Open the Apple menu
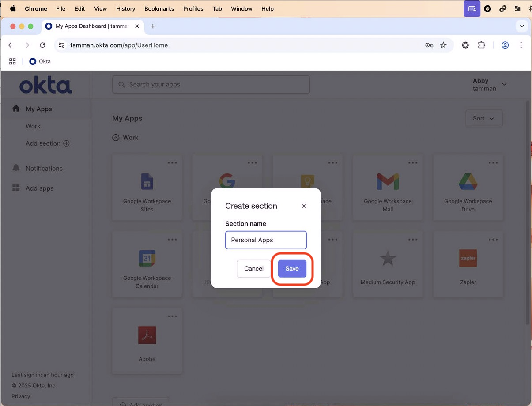The image size is (532, 406). (13, 8)
